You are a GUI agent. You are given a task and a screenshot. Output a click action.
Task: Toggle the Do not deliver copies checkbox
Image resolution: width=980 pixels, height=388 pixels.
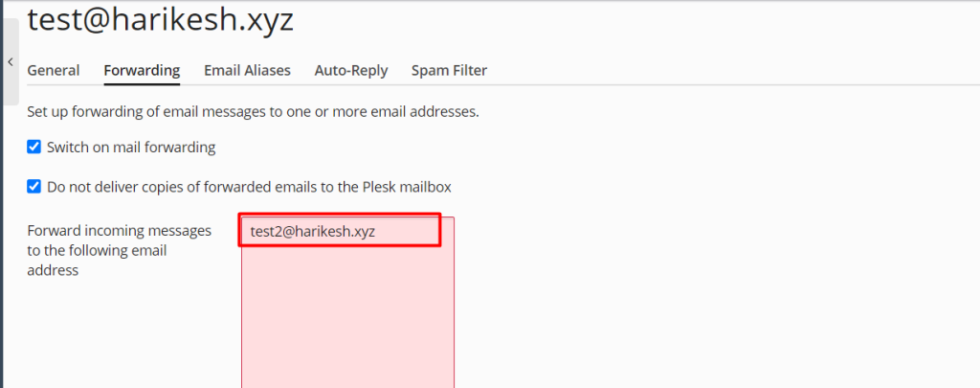click(x=33, y=187)
